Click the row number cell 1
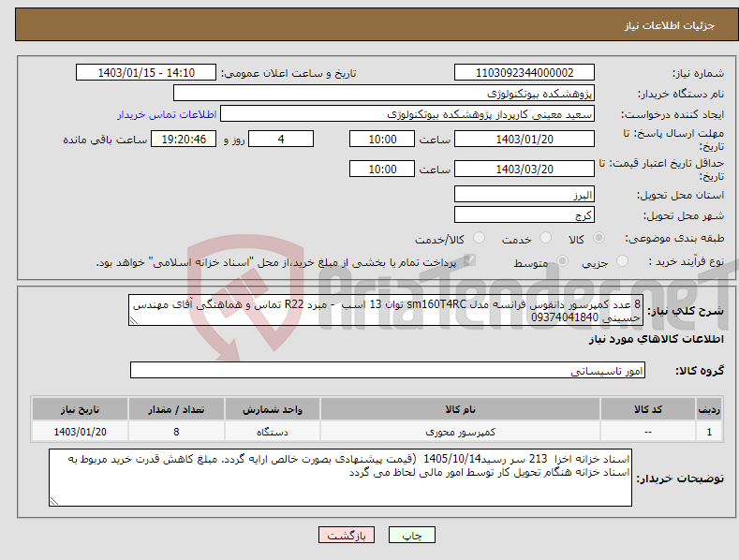This screenshot has width=739, height=560. pyautogui.click(x=709, y=432)
